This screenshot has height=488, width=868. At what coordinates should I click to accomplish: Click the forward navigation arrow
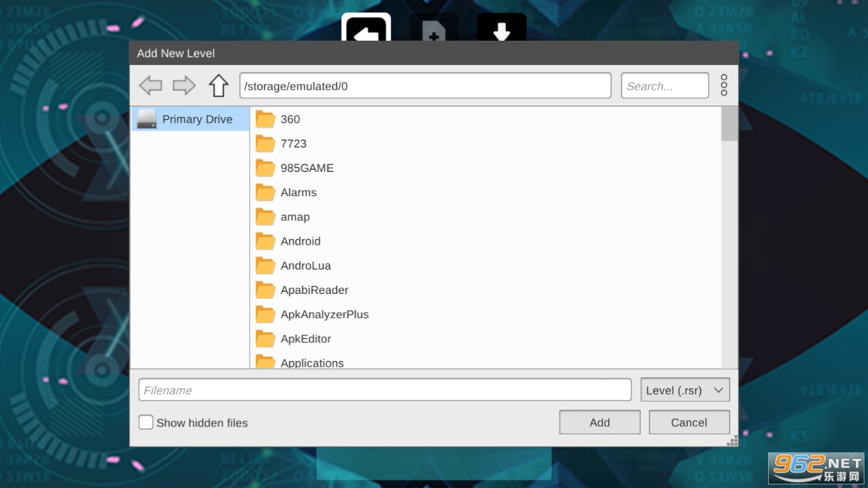point(184,86)
